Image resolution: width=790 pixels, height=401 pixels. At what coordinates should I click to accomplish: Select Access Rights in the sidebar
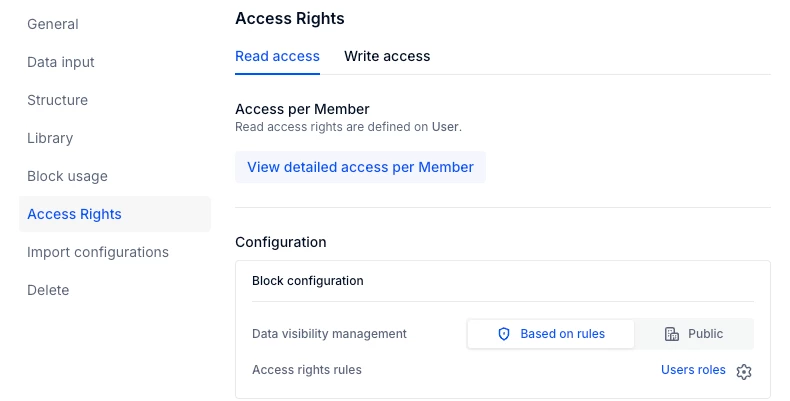(x=74, y=214)
